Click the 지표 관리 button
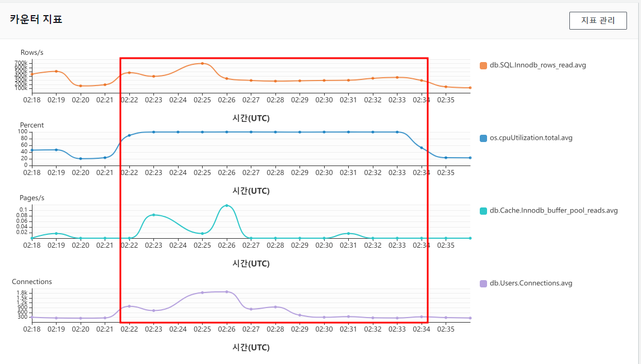 598,20
